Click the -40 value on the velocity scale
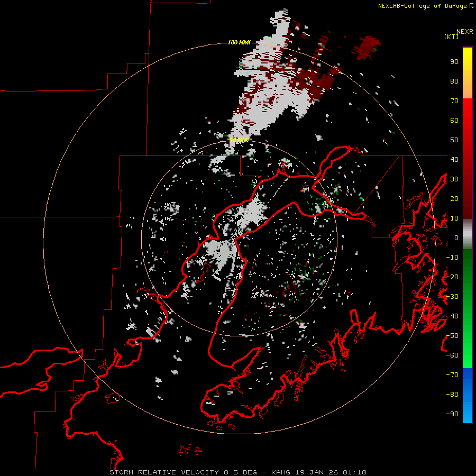 click(x=452, y=316)
